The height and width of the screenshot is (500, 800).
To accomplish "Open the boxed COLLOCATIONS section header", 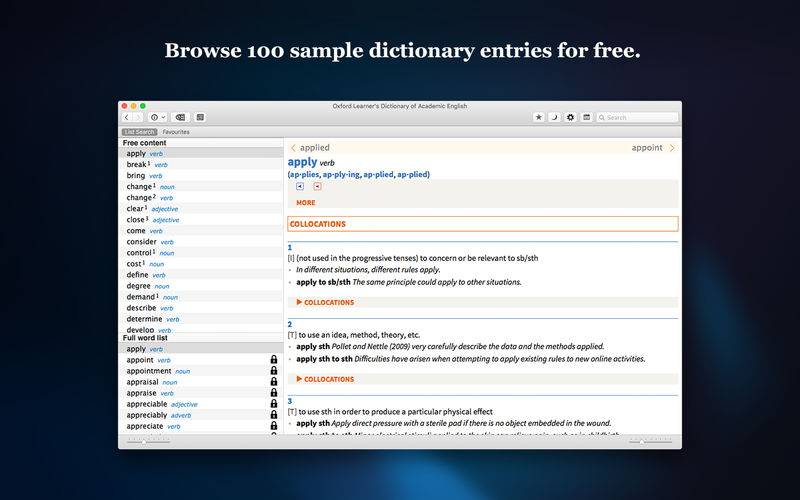I will coord(483,224).
